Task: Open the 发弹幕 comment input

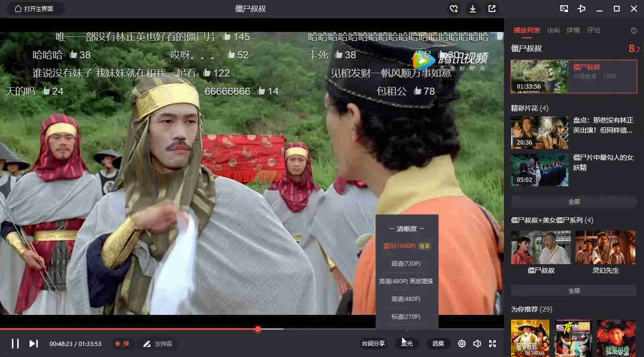Action: (158, 344)
